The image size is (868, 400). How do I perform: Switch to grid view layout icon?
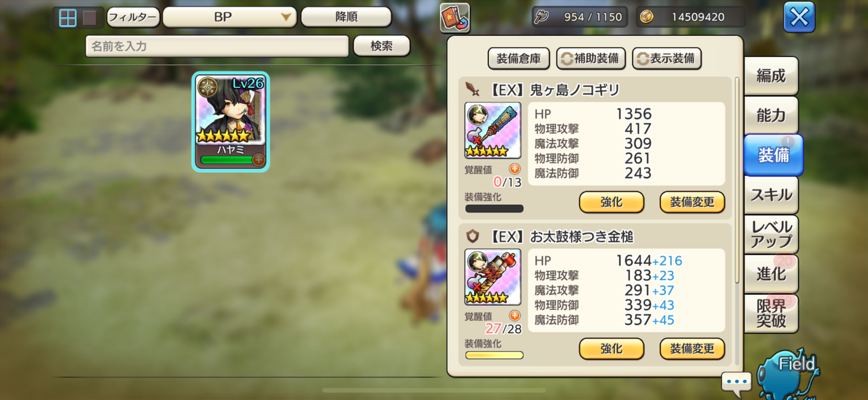[68, 18]
